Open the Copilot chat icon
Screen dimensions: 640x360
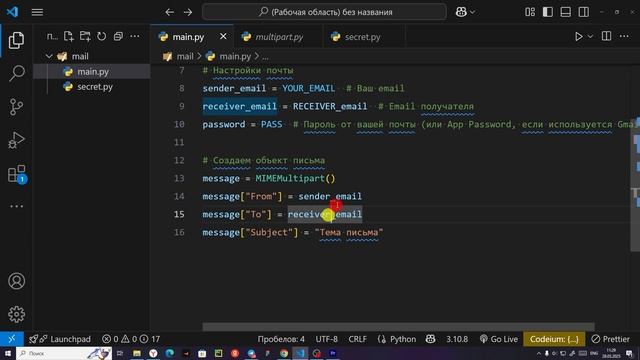(x=461, y=12)
